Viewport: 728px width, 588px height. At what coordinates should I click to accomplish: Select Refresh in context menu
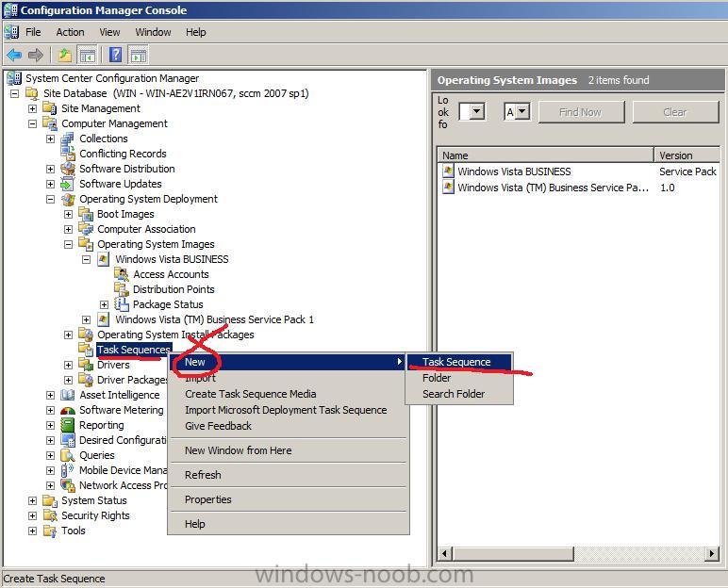tap(288, 475)
